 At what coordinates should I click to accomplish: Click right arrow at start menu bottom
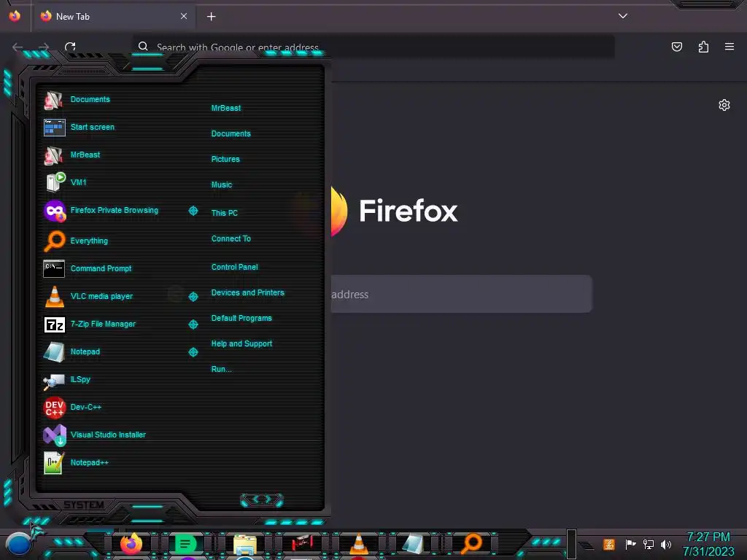(x=268, y=499)
